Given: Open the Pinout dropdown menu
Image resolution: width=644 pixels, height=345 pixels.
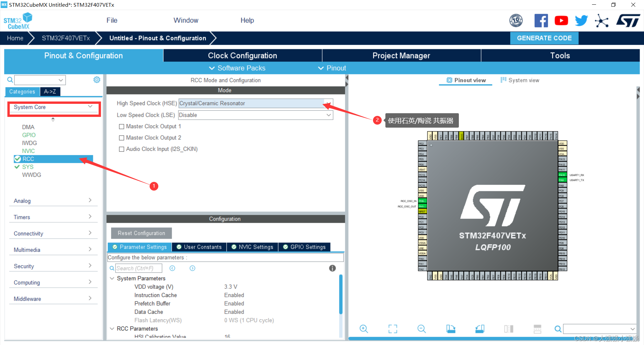Looking at the screenshot, I should click(x=332, y=68).
